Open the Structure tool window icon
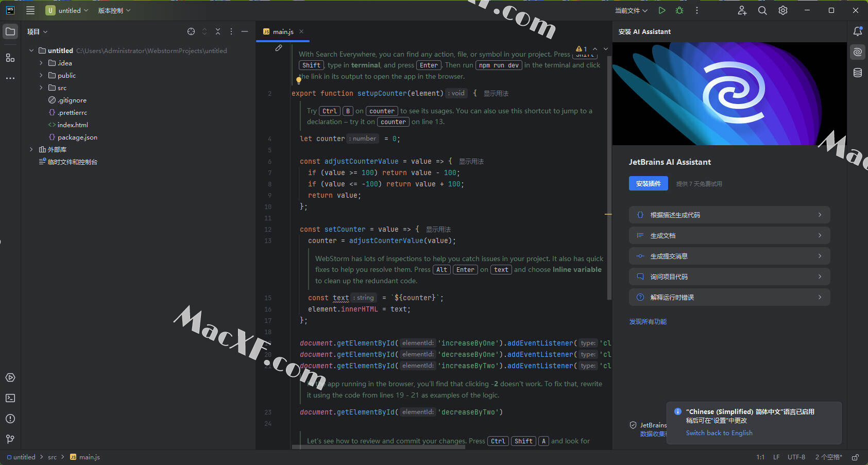Screen dimensions: 868x465 tap(10, 58)
